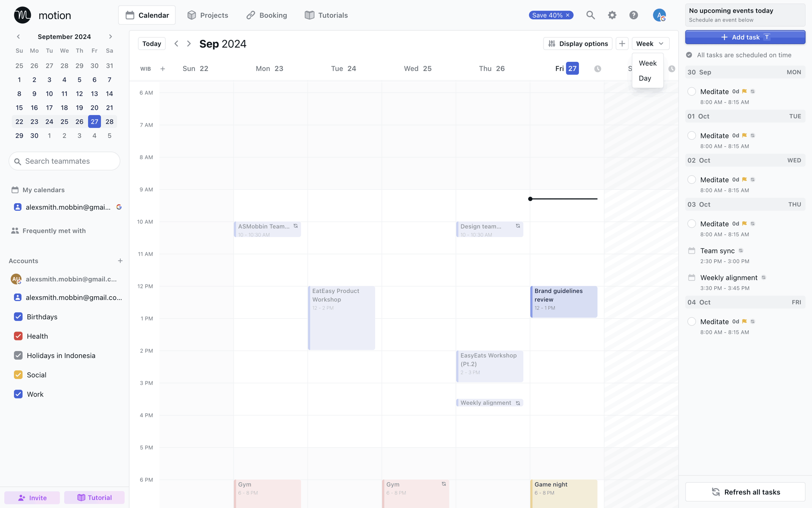812x508 pixels.
Task: Click calendar icon beside Team sync
Action: pyautogui.click(x=691, y=251)
